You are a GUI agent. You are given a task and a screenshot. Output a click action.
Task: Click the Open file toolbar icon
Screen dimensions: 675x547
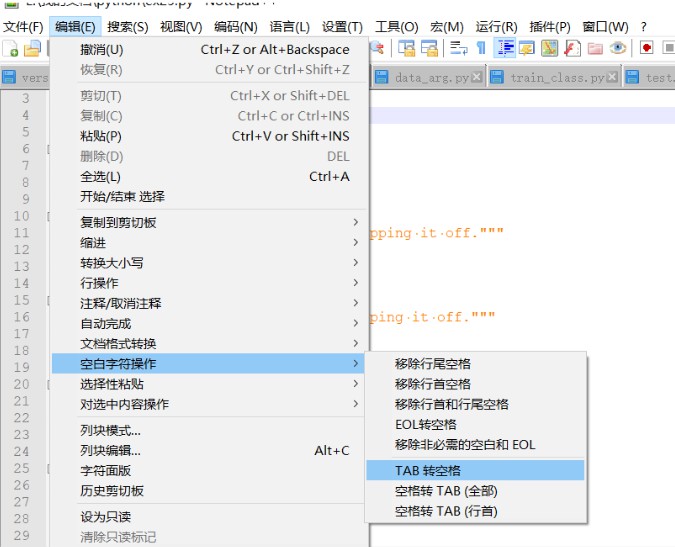tap(31, 48)
